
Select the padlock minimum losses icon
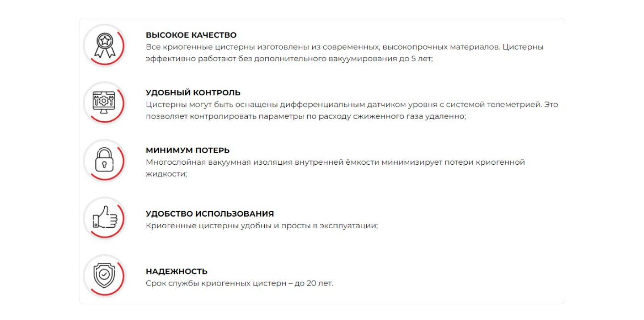click(x=105, y=160)
